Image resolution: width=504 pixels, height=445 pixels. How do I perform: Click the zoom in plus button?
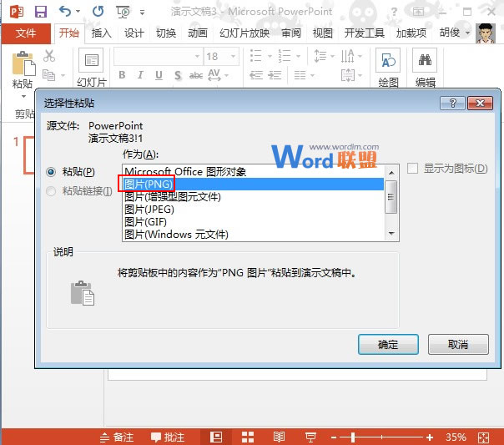pos(430,437)
